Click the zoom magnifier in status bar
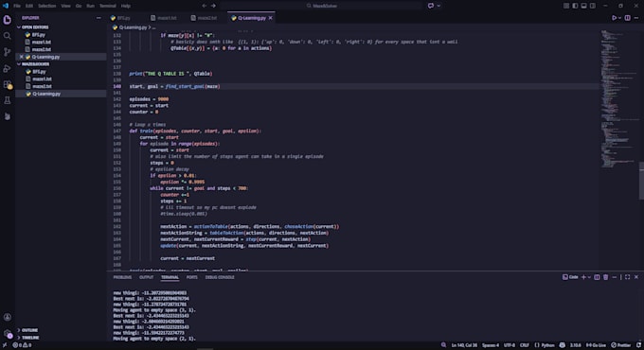Viewport: 644px width, 350px height. click(443, 345)
